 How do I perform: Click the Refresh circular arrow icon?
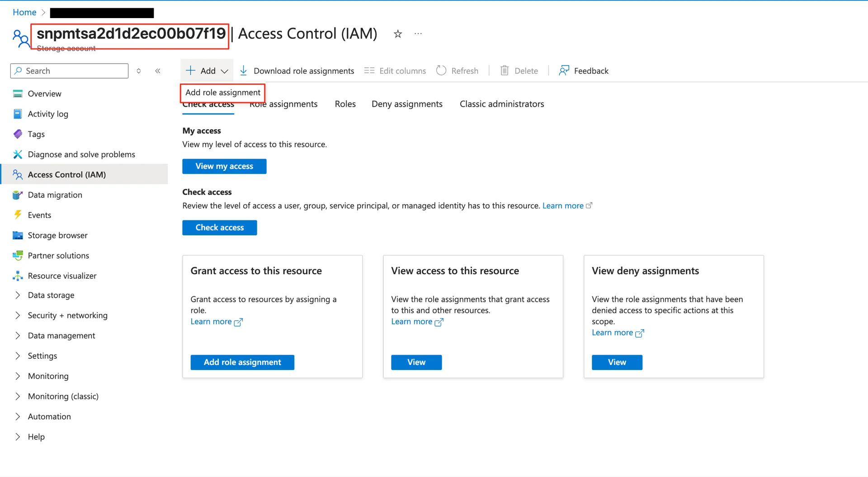pos(441,70)
